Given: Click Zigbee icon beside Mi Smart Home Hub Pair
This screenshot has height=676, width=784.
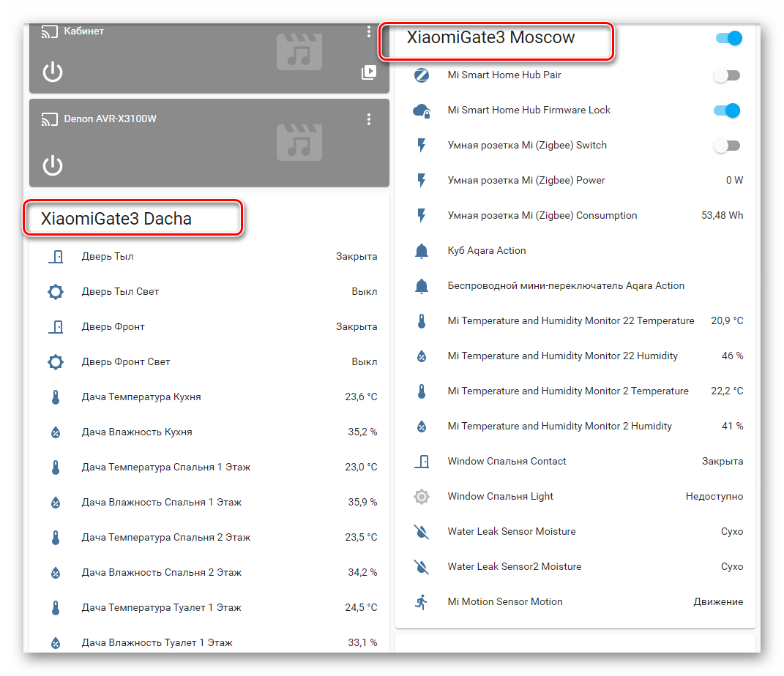Looking at the screenshot, I should 422,75.
